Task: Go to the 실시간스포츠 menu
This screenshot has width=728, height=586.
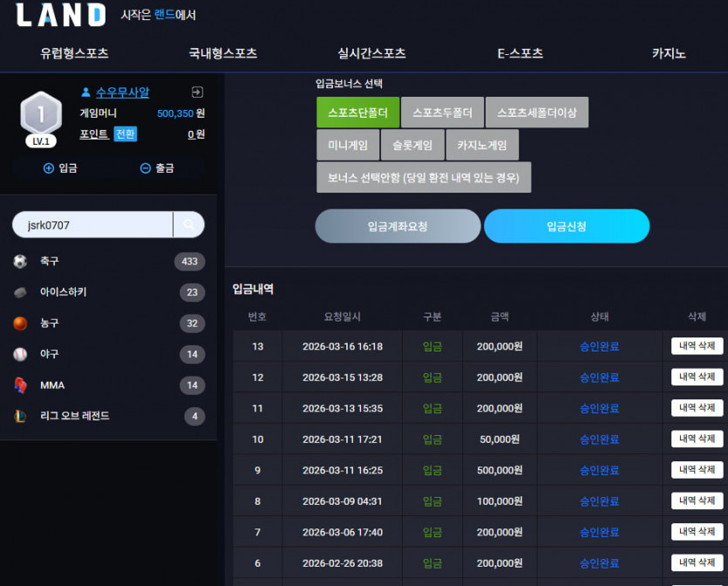Action: point(371,53)
